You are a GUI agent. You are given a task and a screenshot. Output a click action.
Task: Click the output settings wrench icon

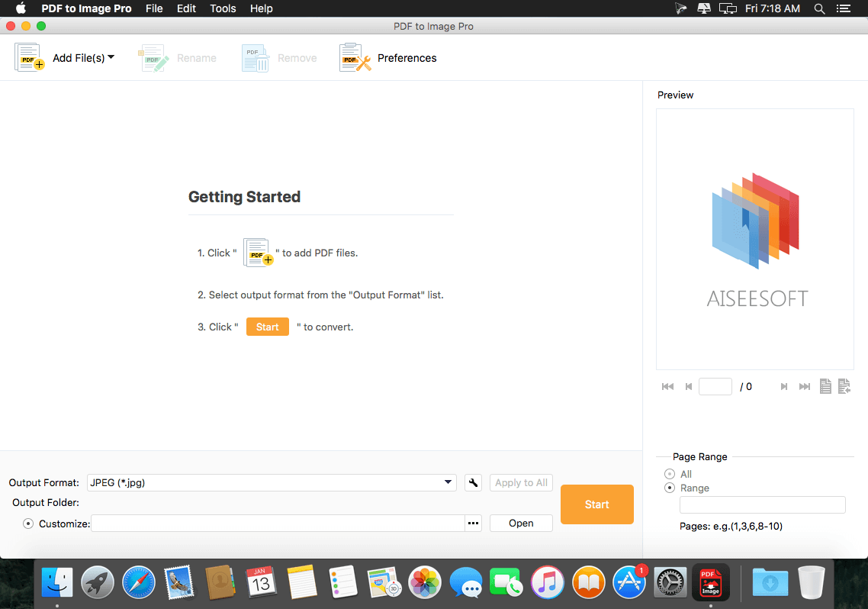[x=474, y=483]
